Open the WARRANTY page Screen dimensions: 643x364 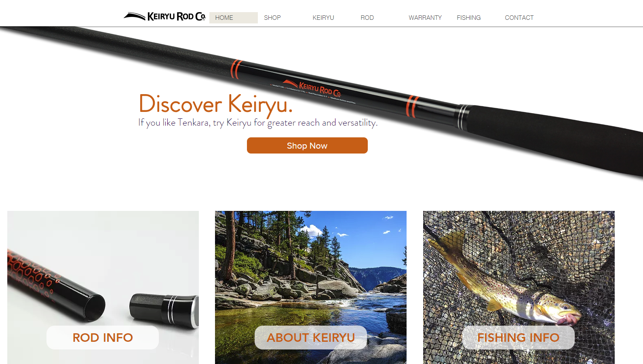pos(425,18)
